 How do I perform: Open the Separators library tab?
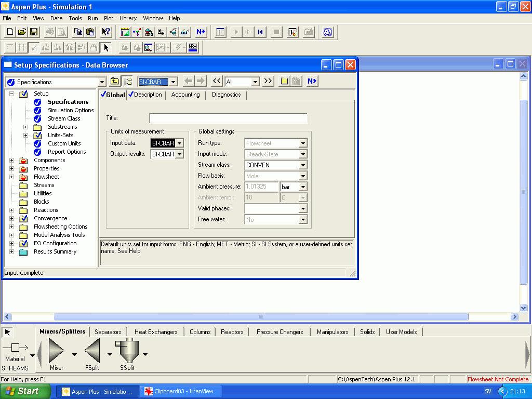[x=108, y=332]
